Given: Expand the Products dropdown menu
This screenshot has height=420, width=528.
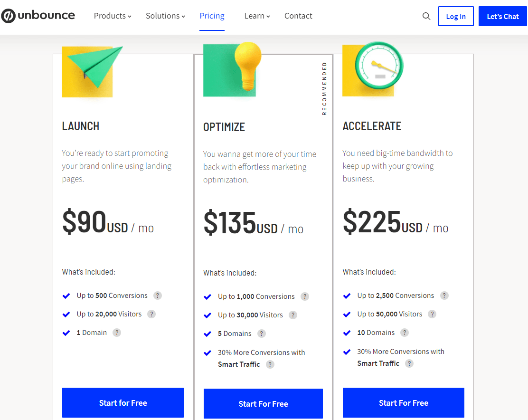Looking at the screenshot, I should [x=113, y=16].
